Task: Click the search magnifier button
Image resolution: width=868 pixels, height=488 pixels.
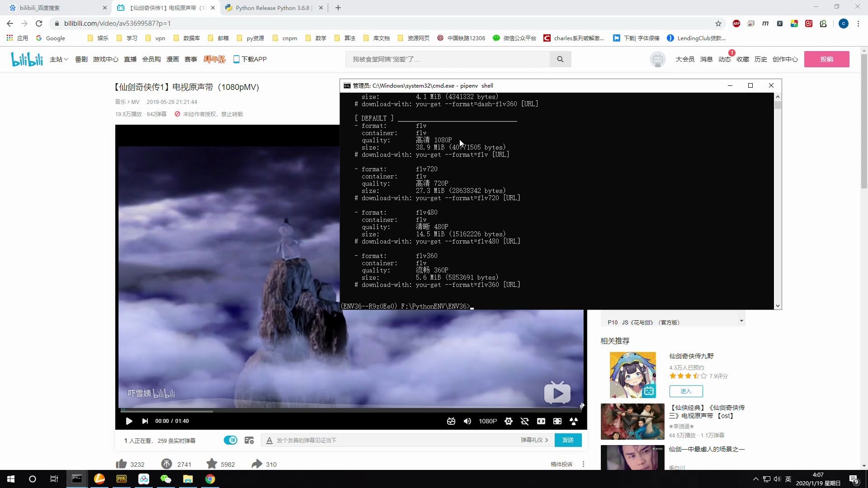Action: pos(561,59)
